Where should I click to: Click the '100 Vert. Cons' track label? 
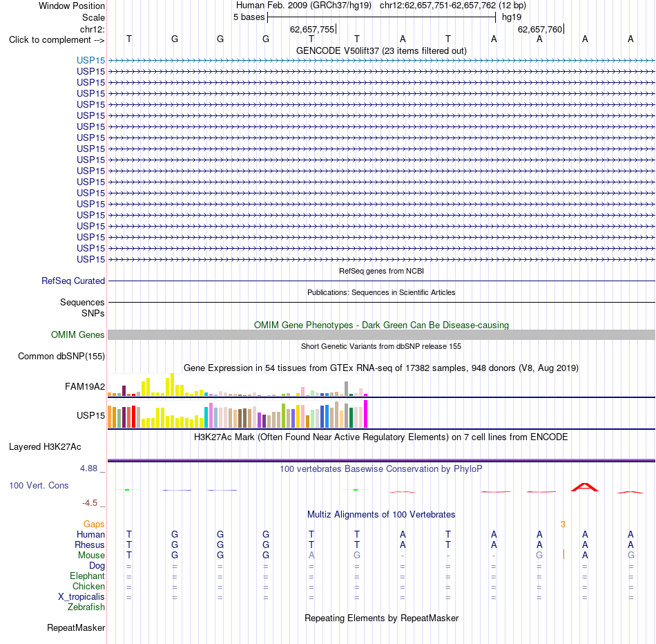[x=39, y=485]
